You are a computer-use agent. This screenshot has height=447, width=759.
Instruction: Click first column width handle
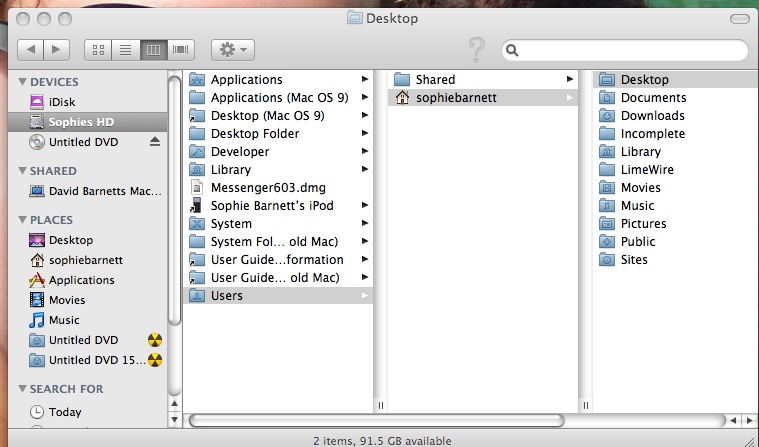point(380,405)
